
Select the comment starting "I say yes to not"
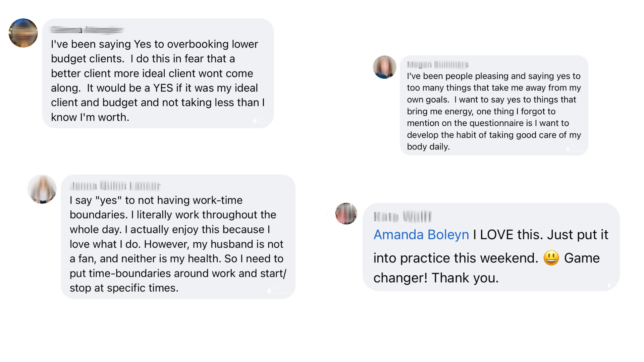(x=178, y=244)
